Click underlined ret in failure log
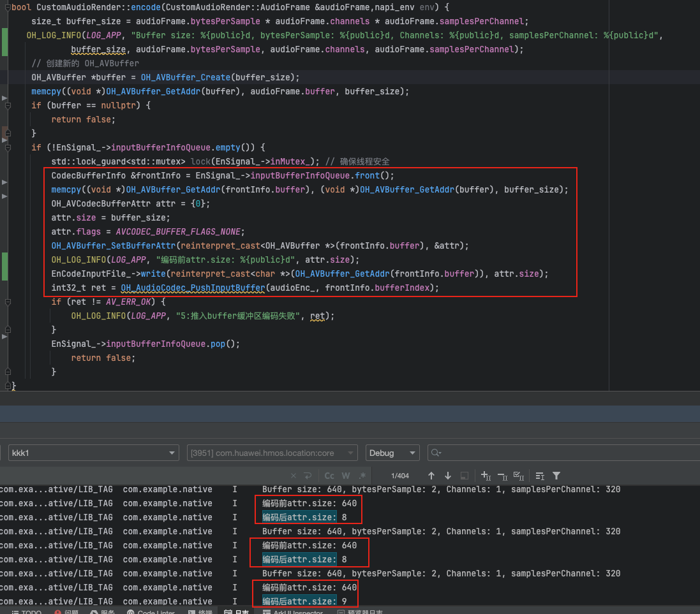The width and height of the screenshot is (700, 614). (317, 316)
